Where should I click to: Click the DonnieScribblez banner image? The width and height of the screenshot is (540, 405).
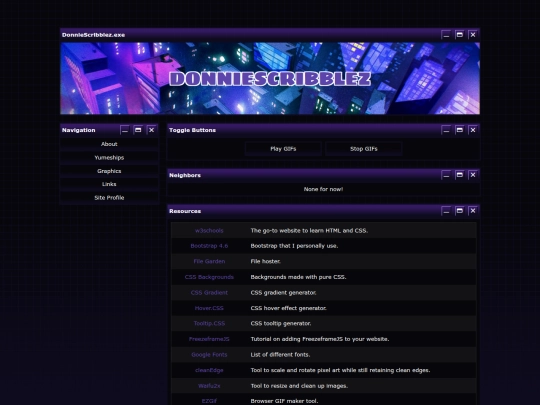[270, 78]
